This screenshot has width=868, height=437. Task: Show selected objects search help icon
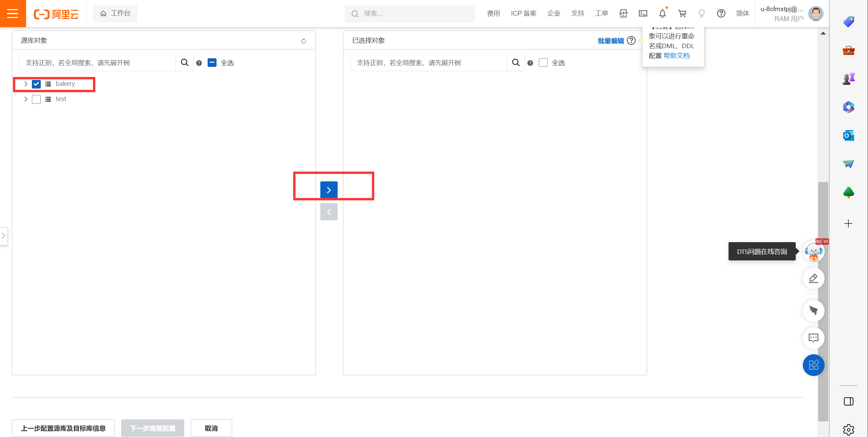pyautogui.click(x=530, y=63)
